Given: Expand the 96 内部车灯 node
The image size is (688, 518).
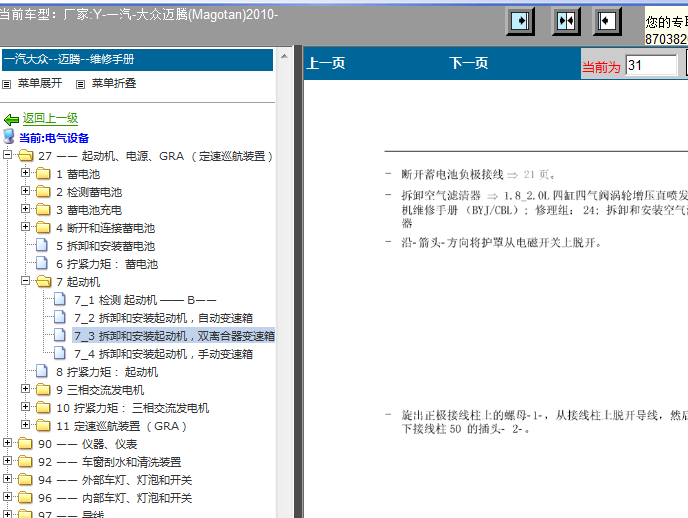Looking at the screenshot, I should 7,496.
